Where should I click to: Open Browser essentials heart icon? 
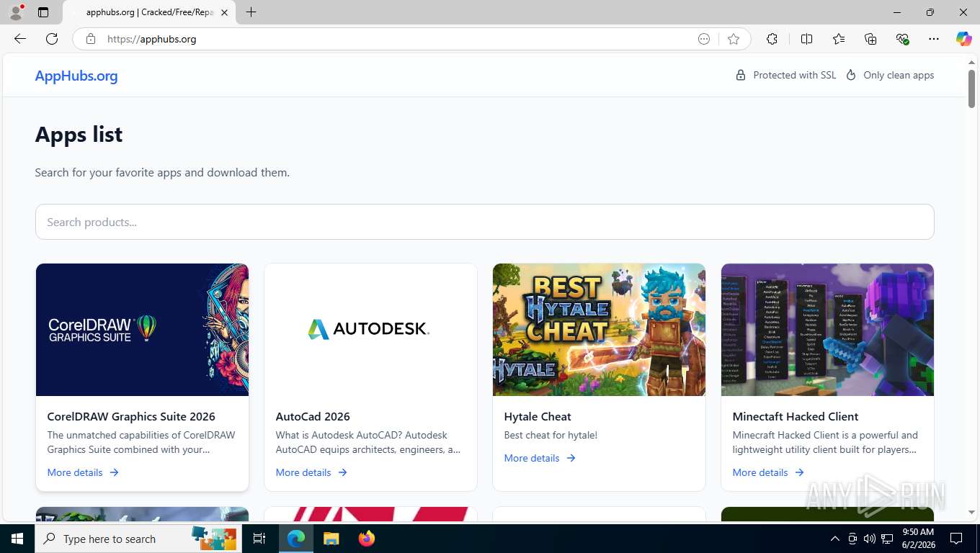902,39
